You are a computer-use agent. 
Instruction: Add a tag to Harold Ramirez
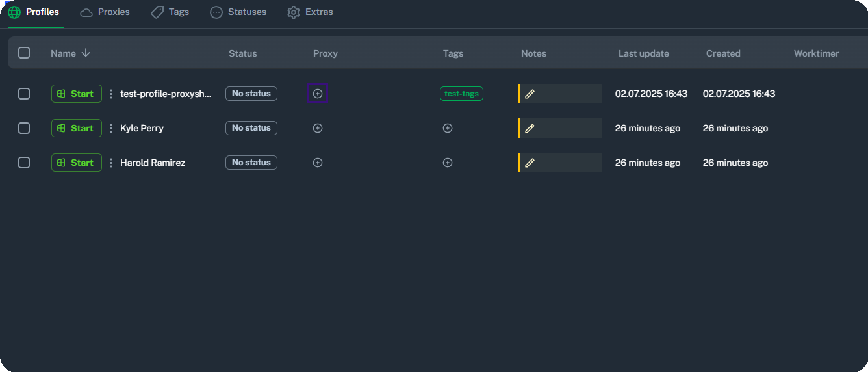448,163
